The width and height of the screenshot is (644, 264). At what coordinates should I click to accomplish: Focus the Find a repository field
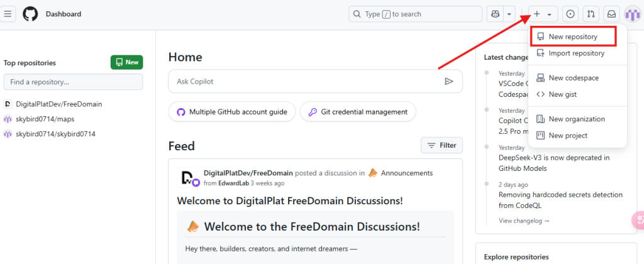coord(73,82)
